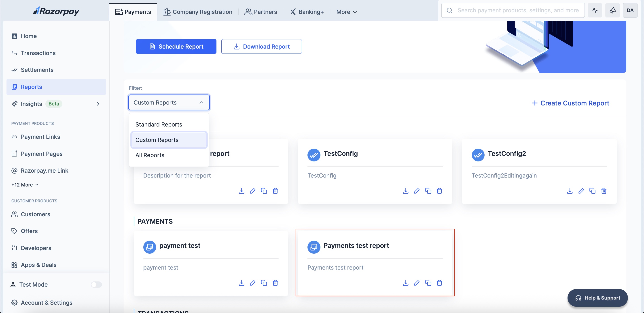
Task: Open Apps & Deals in sidebar
Action: (56, 265)
